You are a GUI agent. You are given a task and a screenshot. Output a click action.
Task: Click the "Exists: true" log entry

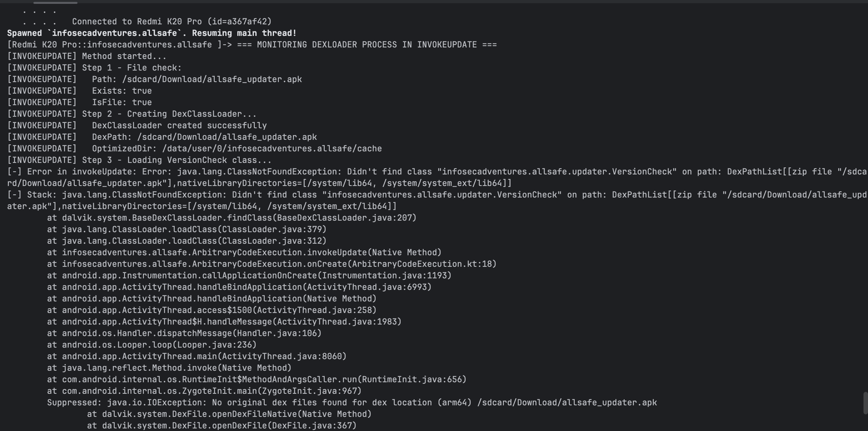(x=121, y=91)
